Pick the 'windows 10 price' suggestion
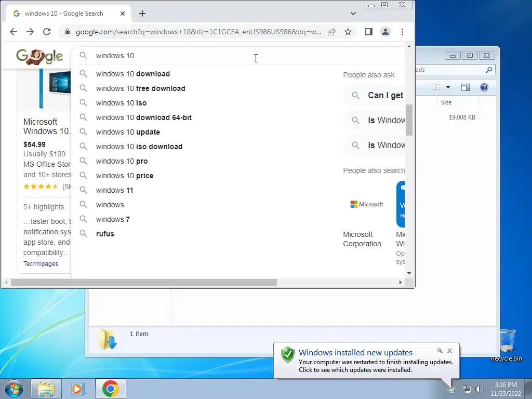Screen dimensions: 532x399 (x=125, y=176)
